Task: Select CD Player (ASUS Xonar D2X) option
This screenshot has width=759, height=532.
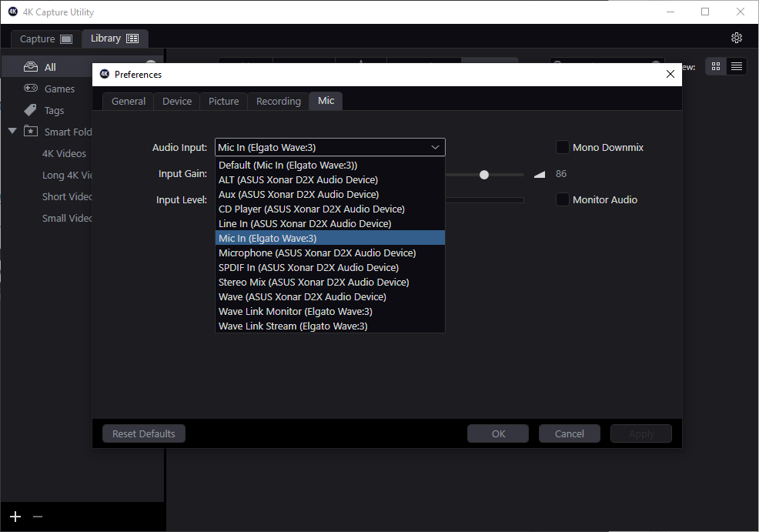Action: [329, 209]
